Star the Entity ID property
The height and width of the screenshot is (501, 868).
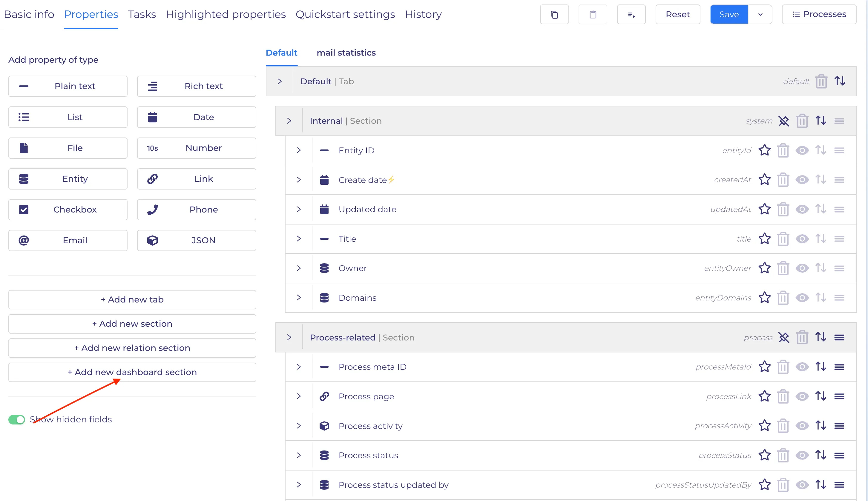tap(764, 150)
